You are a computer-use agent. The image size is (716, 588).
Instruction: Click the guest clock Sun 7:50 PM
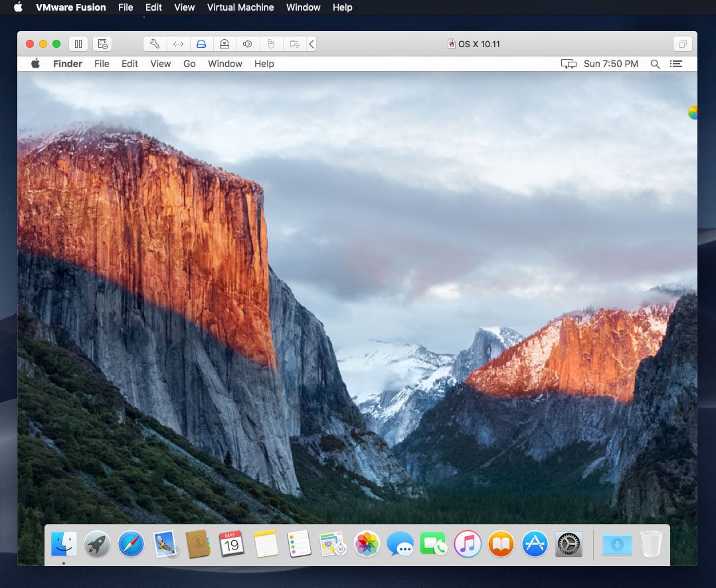[x=610, y=64]
